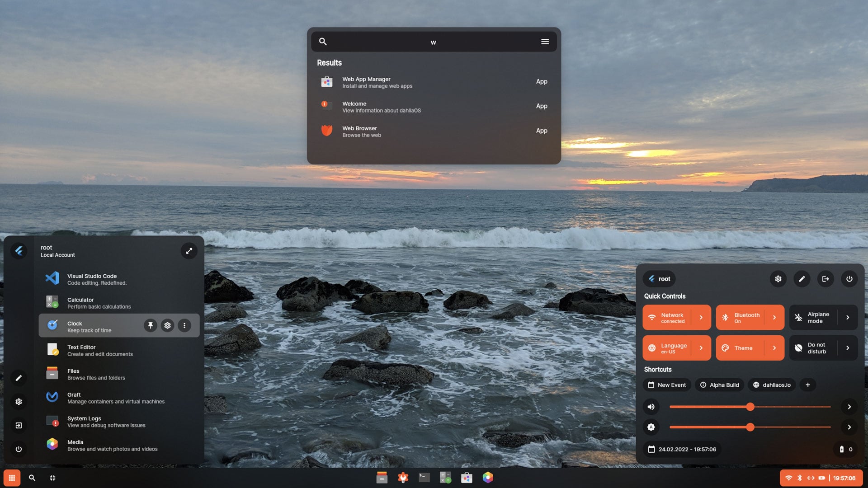Expand the launcher to fullscreen
The image size is (868, 488).
point(189,251)
